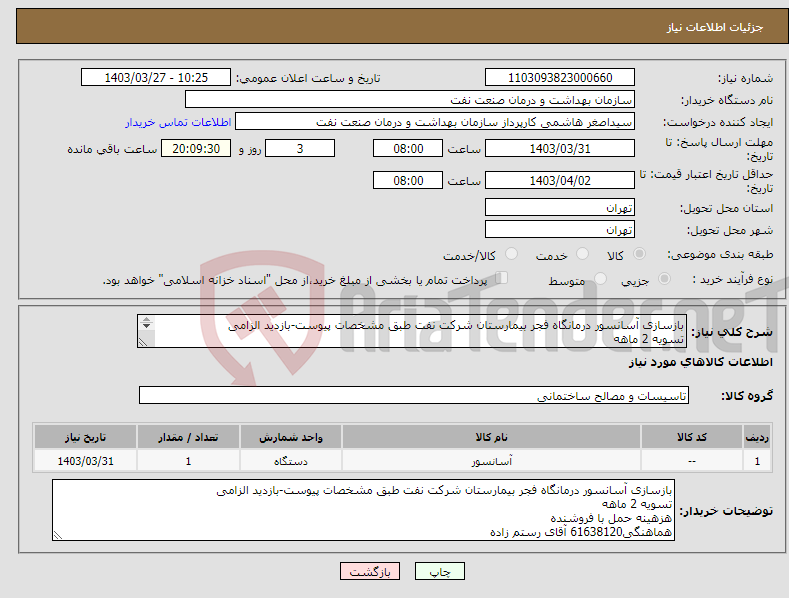The width and height of the screenshot is (789, 598).
Task: Click the استان محل تحویل field تهران
Action: 560,207
